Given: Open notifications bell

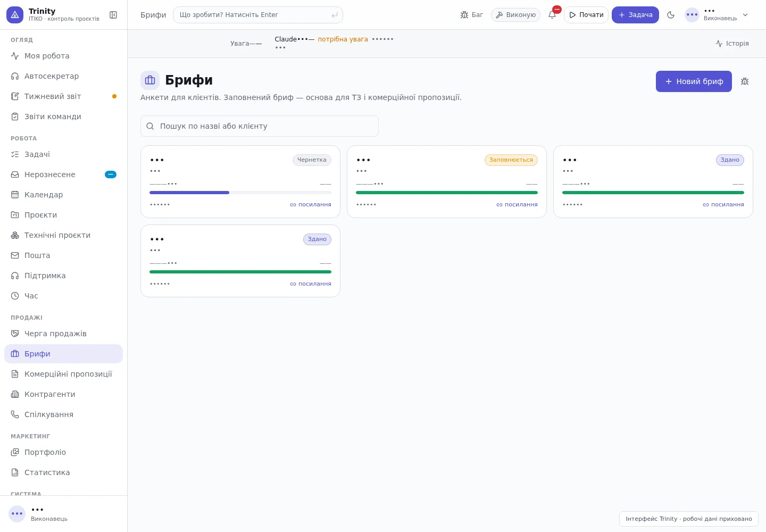Looking at the screenshot, I should tap(552, 15).
